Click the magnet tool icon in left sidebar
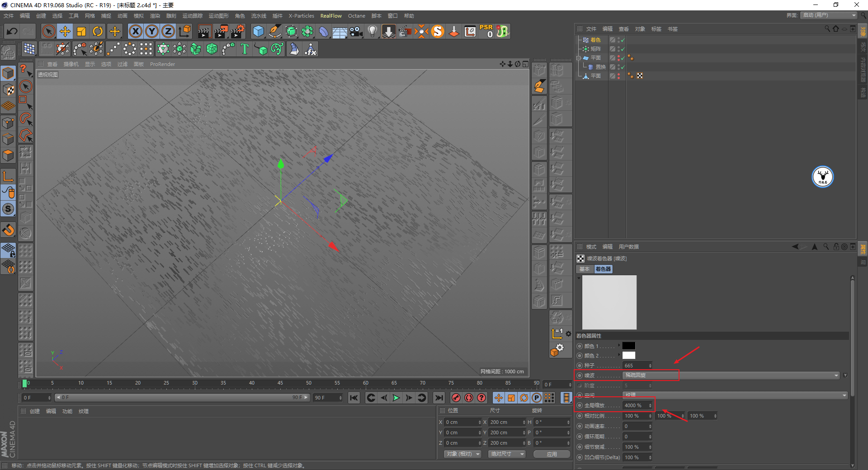Viewport: 868px width, 470px height. [8, 230]
